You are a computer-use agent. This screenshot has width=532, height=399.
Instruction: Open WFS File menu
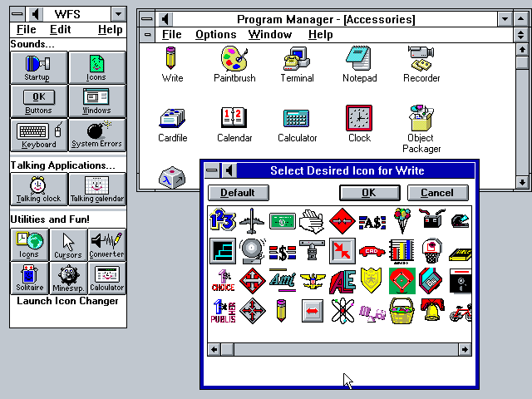[26, 30]
